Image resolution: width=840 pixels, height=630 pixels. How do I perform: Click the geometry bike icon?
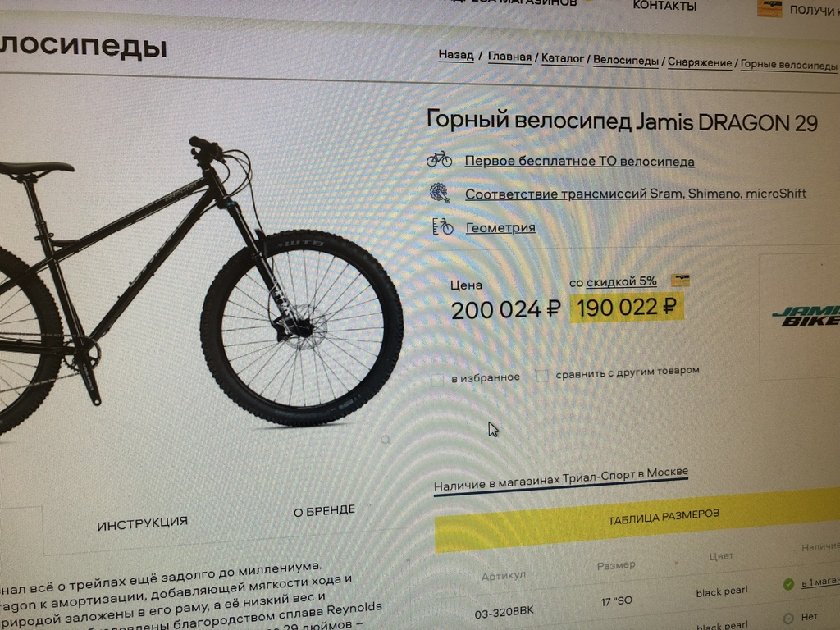tap(442, 226)
